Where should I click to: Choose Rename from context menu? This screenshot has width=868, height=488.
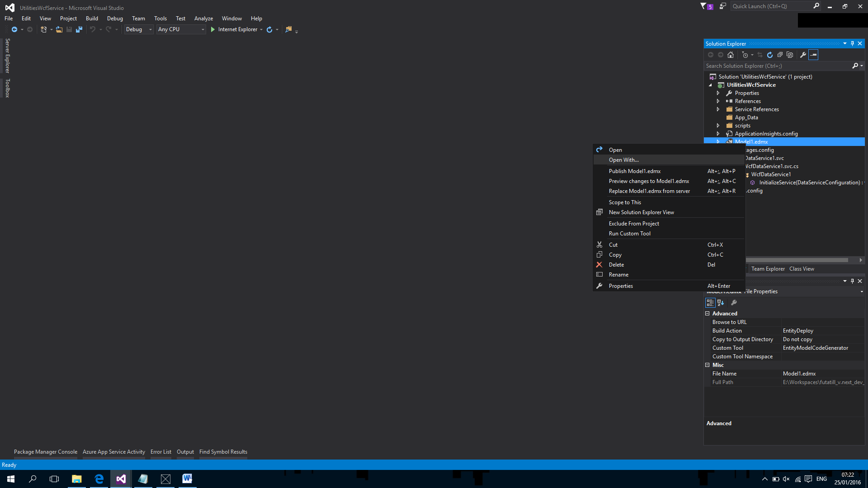[x=669, y=275]
